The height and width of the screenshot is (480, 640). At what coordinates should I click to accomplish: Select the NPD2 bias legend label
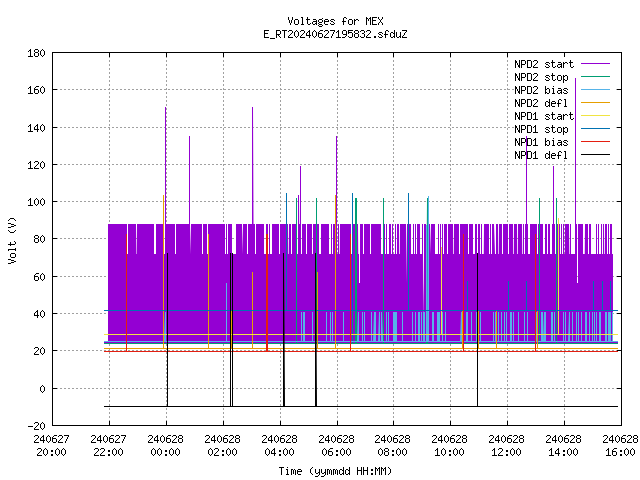click(541, 90)
